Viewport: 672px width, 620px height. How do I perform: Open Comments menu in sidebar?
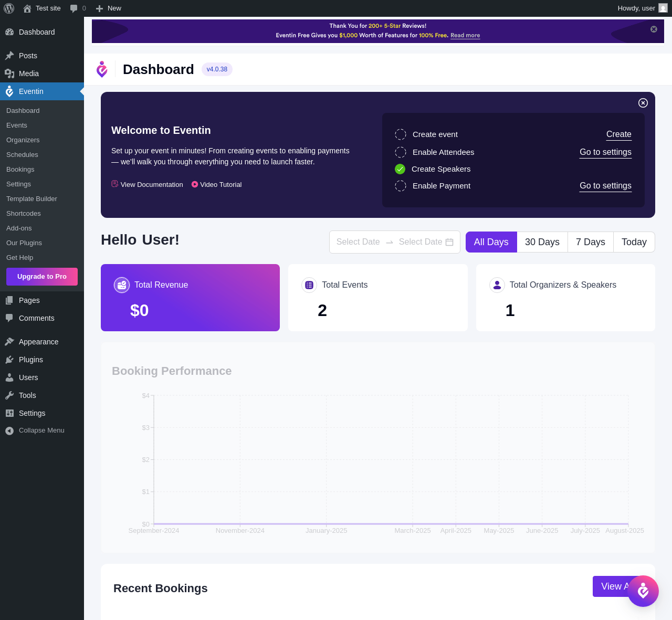pos(42,318)
